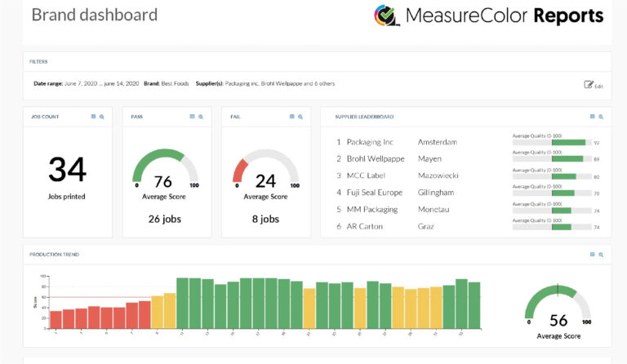This screenshot has height=364, width=627.
Task: Click the 34 jobs printed count
Action: [67, 170]
